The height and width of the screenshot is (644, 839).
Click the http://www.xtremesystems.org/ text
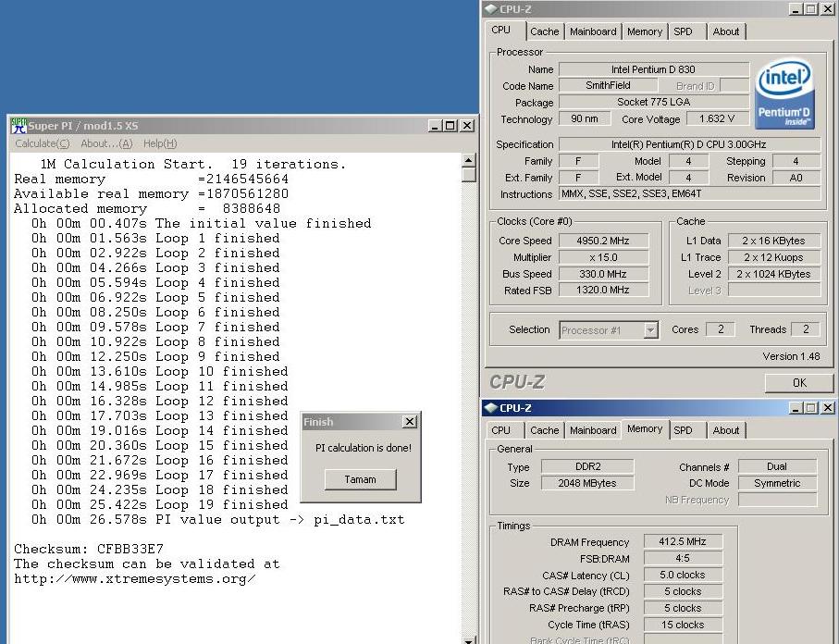pos(135,579)
